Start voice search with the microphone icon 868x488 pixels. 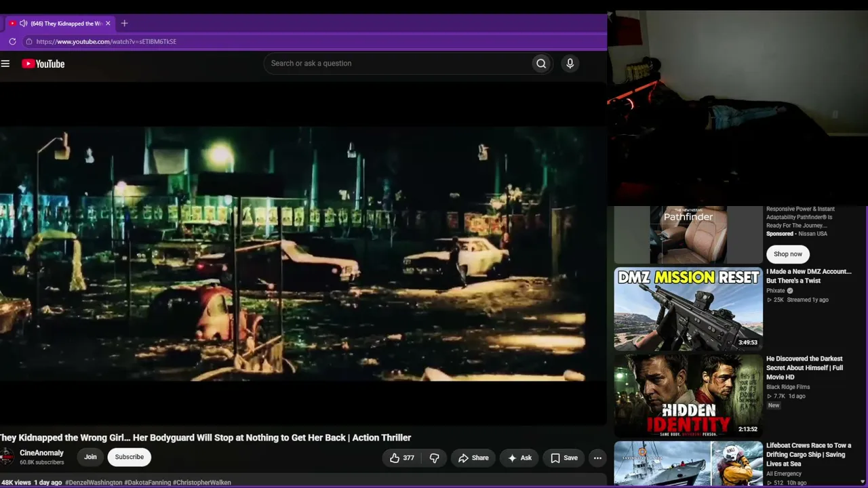pyautogui.click(x=570, y=64)
